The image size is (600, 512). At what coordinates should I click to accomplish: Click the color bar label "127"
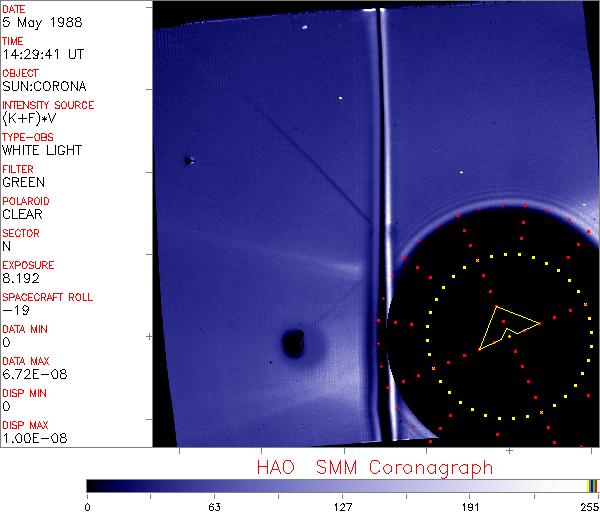(343, 507)
